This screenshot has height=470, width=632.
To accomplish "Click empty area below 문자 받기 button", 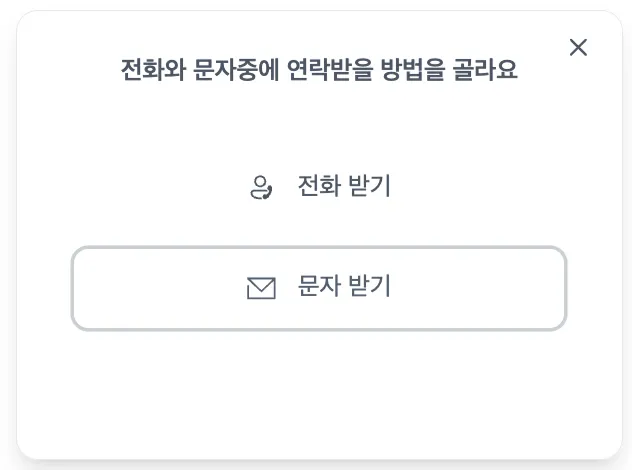I will click(x=318, y=395).
